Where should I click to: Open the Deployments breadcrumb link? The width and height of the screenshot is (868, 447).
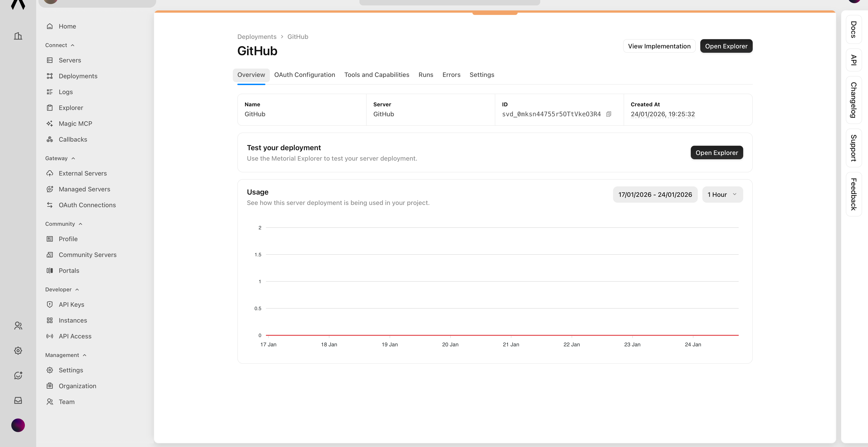click(256, 37)
